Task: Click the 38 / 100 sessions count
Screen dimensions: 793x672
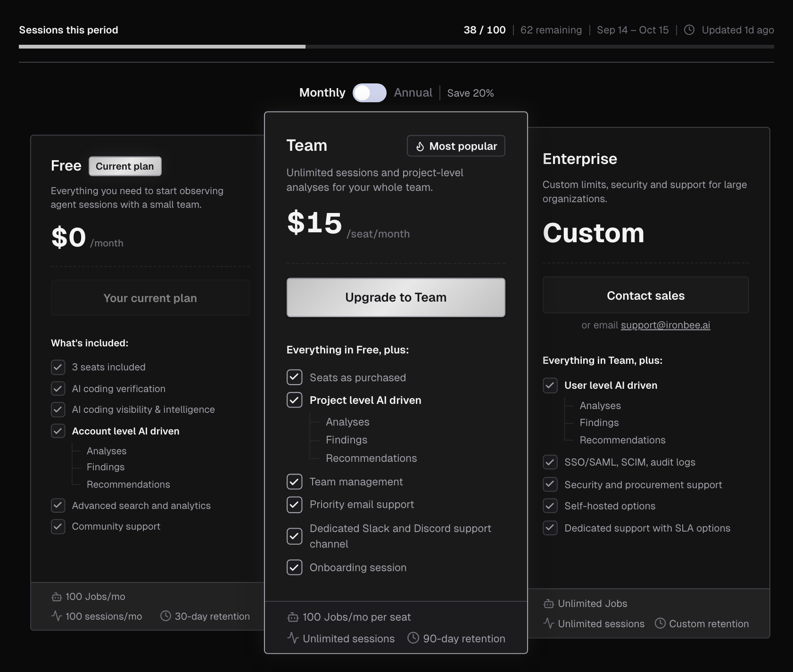Action: (485, 30)
